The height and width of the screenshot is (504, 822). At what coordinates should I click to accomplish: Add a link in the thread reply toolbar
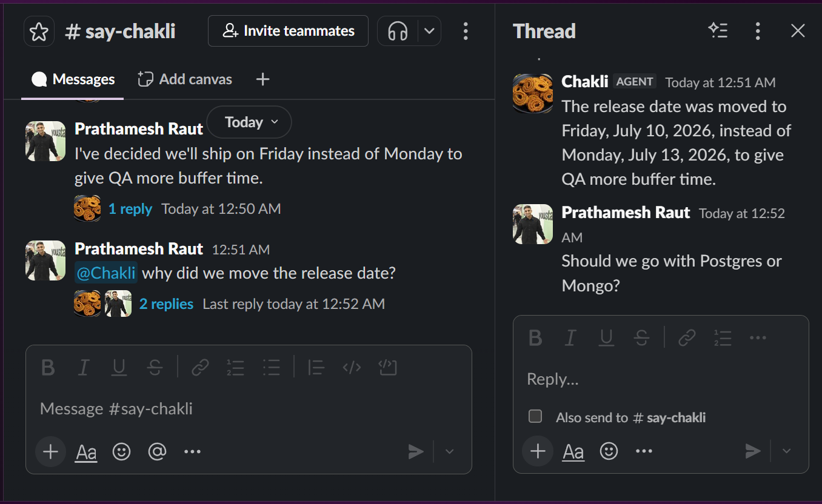[686, 337]
